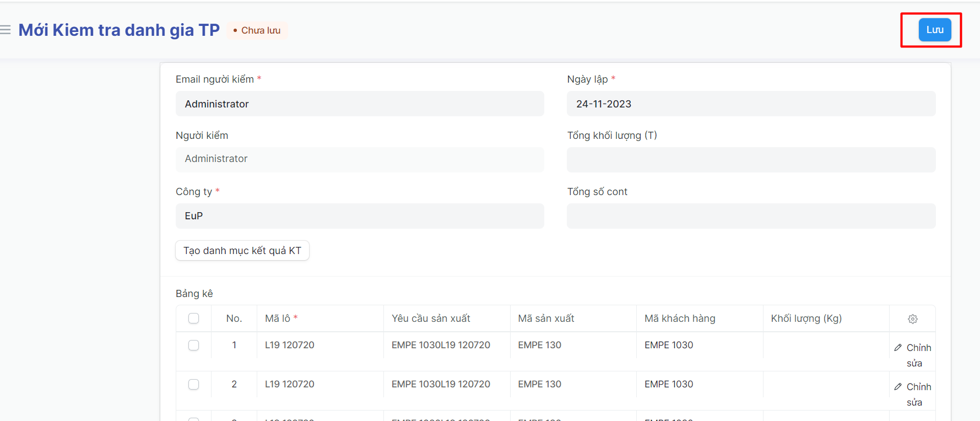
Task: Click pencil edit icon for row 1
Action: [x=898, y=348]
